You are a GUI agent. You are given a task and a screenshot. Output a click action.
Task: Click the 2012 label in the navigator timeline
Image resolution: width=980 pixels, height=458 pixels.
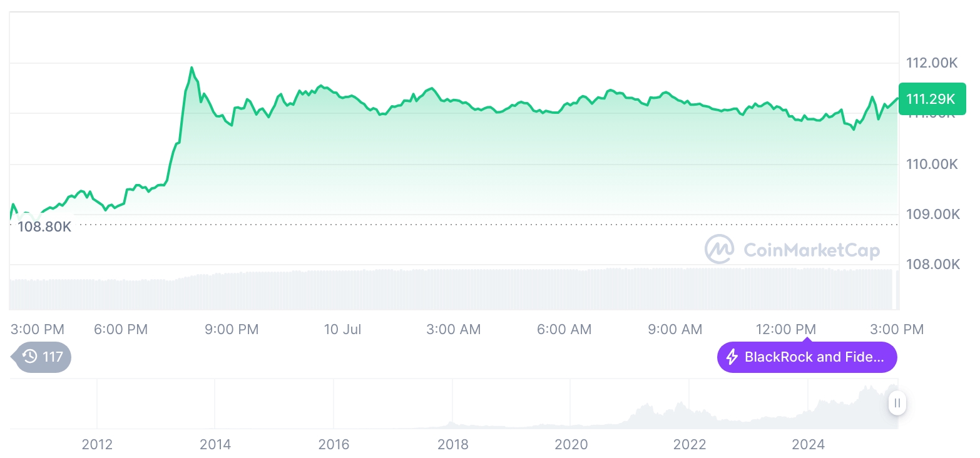(97, 444)
